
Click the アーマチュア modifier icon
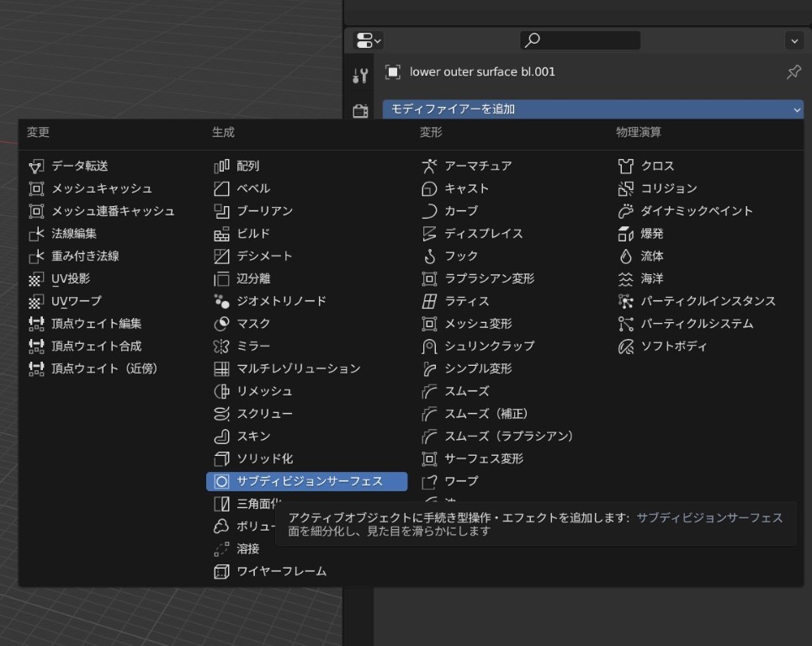pyautogui.click(x=429, y=167)
